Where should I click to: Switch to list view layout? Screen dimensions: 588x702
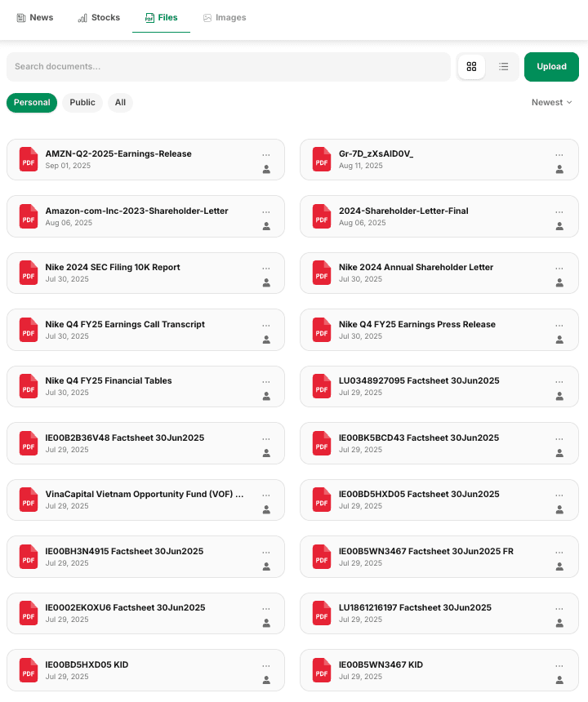[504, 67]
